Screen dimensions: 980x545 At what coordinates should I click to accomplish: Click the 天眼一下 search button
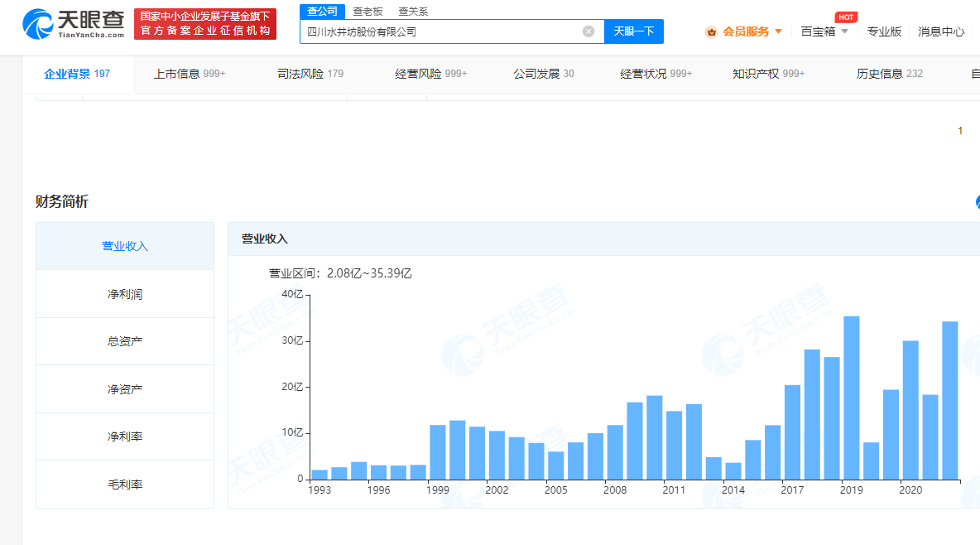tap(634, 31)
